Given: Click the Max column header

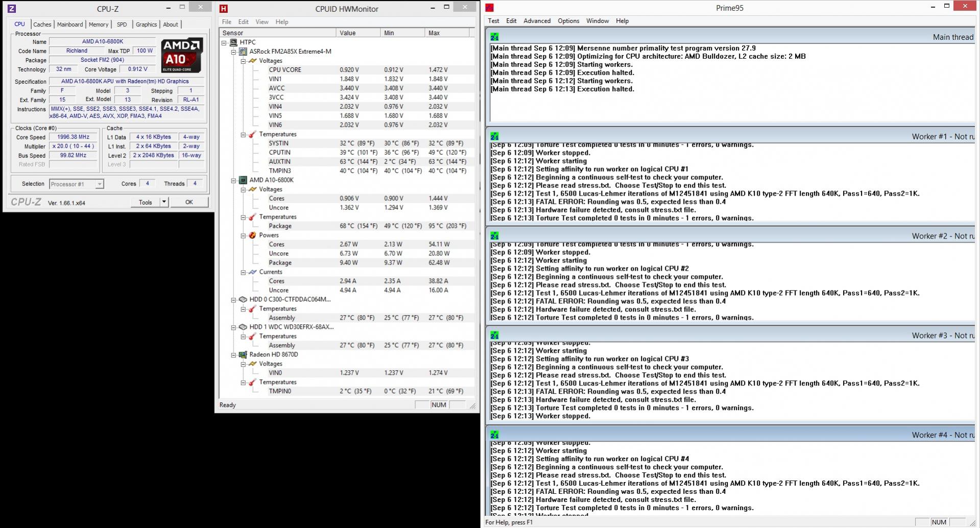Looking at the screenshot, I should (447, 33).
